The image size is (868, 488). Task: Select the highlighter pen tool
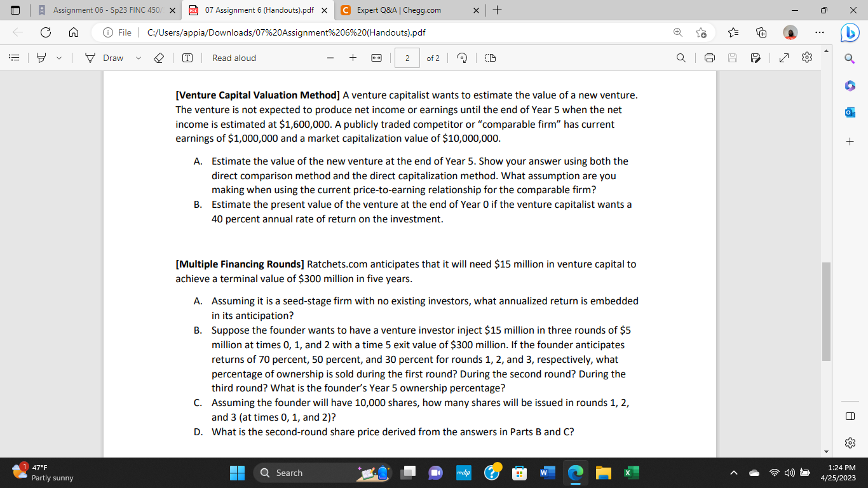(40, 57)
